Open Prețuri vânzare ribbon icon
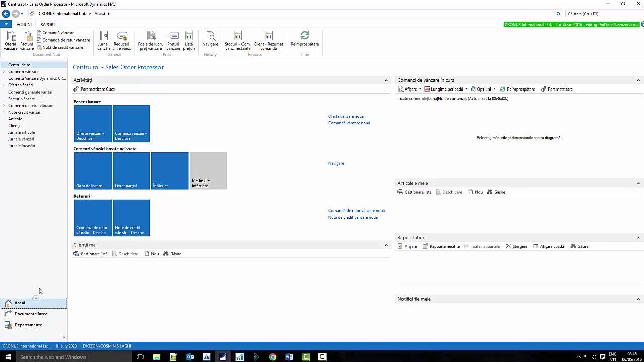Viewport: 644px width, 362px height. coord(173,40)
